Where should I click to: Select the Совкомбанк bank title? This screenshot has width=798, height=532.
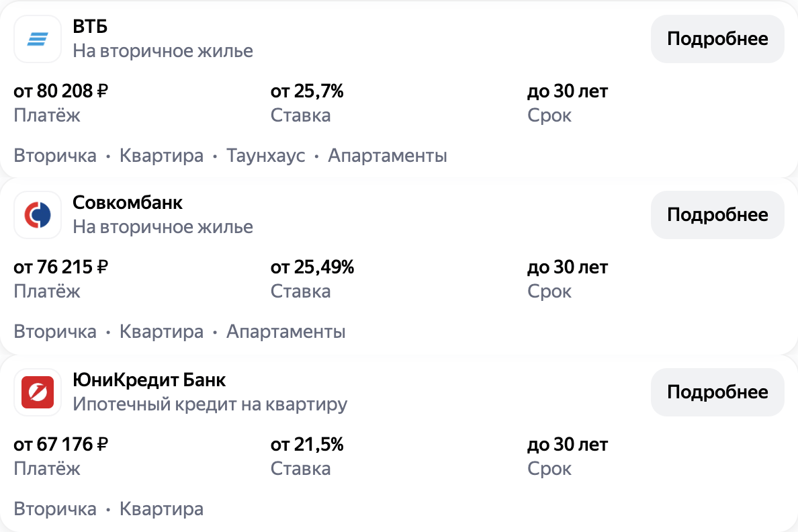click(x=128, y=203)
